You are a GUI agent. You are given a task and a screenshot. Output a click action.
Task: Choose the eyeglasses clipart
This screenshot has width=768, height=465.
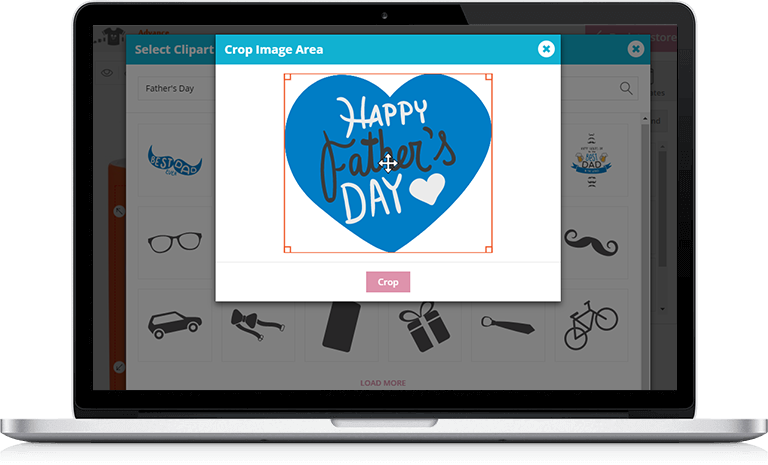tap(175, 243)
